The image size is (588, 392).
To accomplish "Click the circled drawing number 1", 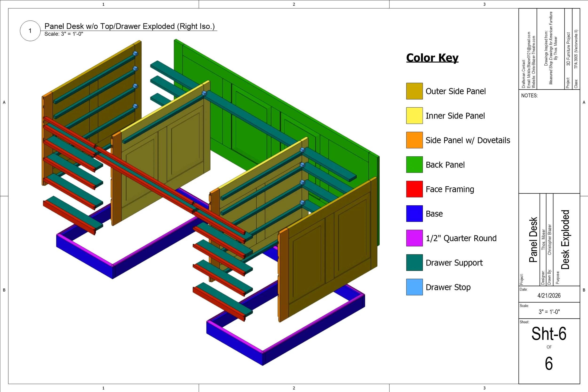I will point(30,31).
